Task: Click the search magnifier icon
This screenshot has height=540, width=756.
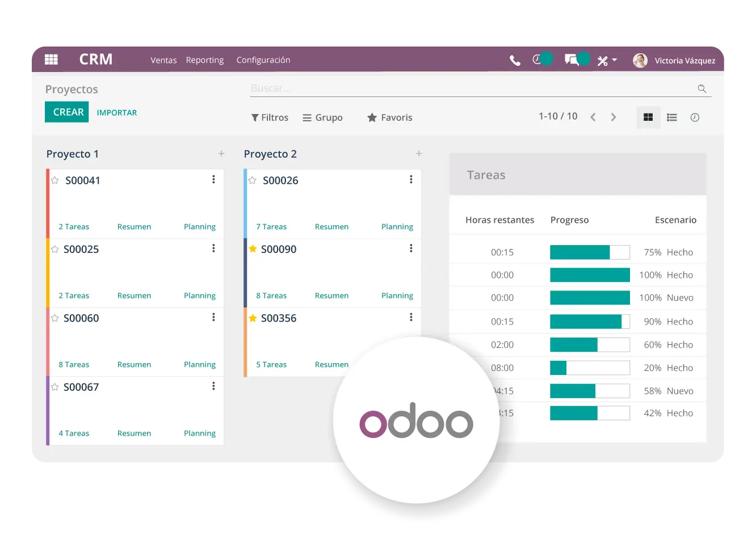Action: pos(702,88)
